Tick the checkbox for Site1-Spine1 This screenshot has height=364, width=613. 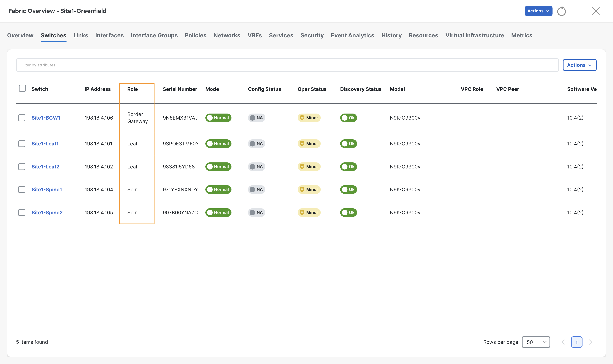[x=22, y=189]
